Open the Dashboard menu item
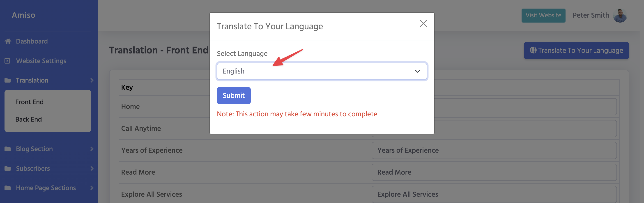 click(x=32, y=41)
